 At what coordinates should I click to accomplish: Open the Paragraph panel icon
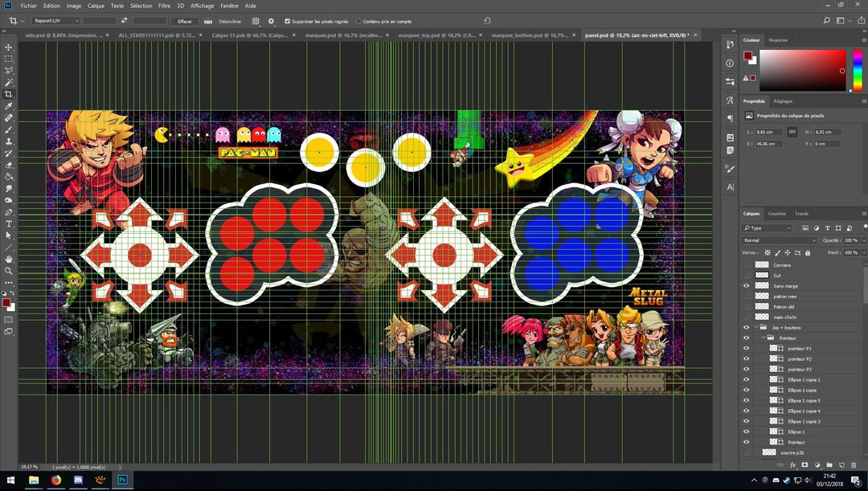pos(730,118)
